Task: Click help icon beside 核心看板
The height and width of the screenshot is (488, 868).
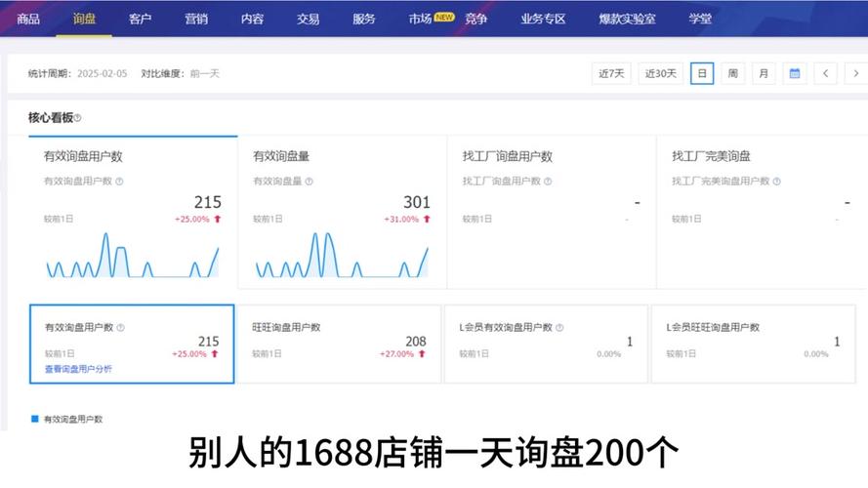Action: pyautogui.click(x=77, y=118)
